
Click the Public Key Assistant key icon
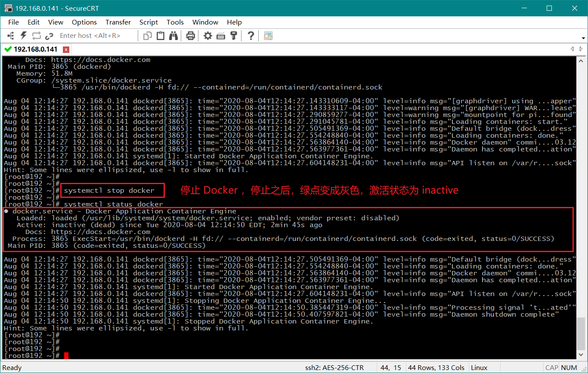pyautogui.click(x=234, y=36)
